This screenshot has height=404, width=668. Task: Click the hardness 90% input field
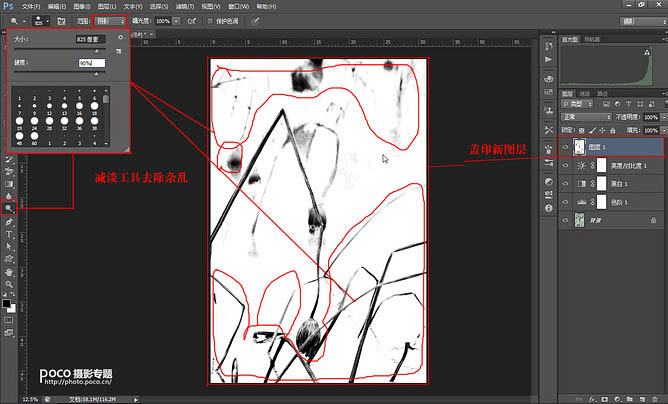point(92,63)
